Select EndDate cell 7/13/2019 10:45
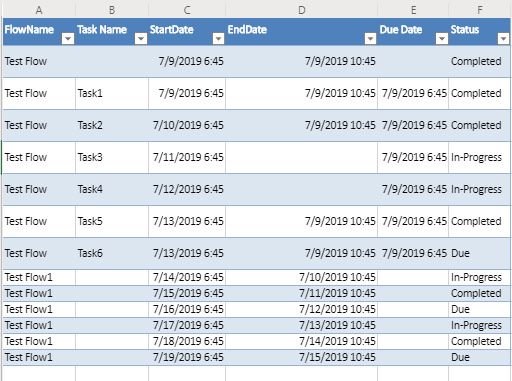The height and width of the screenshot is (381, 512). click(302, 325)
